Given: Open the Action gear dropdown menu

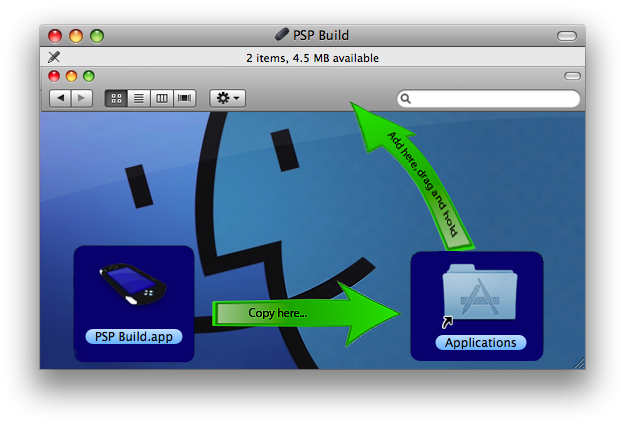Looking at the screenshot, I should click(x=228, y=98).
